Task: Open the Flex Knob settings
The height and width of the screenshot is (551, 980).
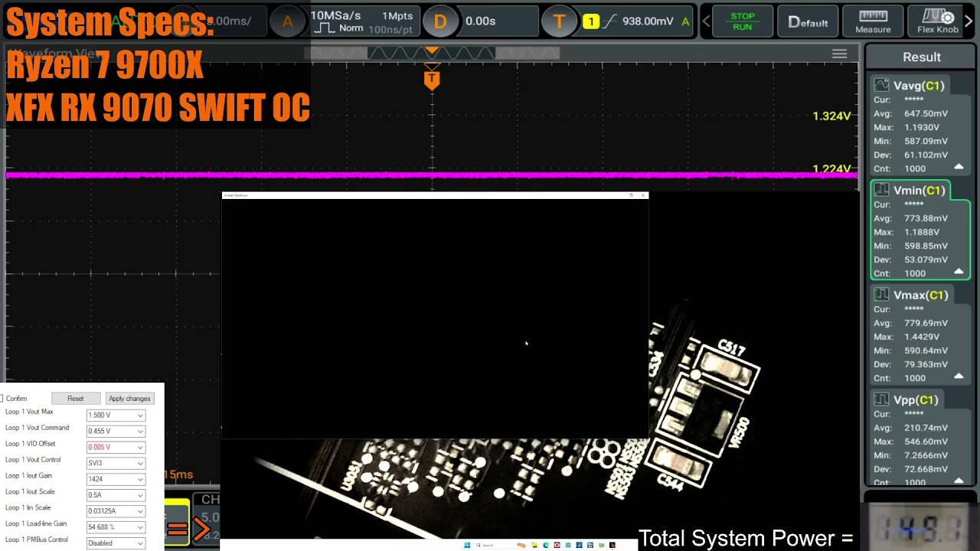Action: click(x=938, y=21)
